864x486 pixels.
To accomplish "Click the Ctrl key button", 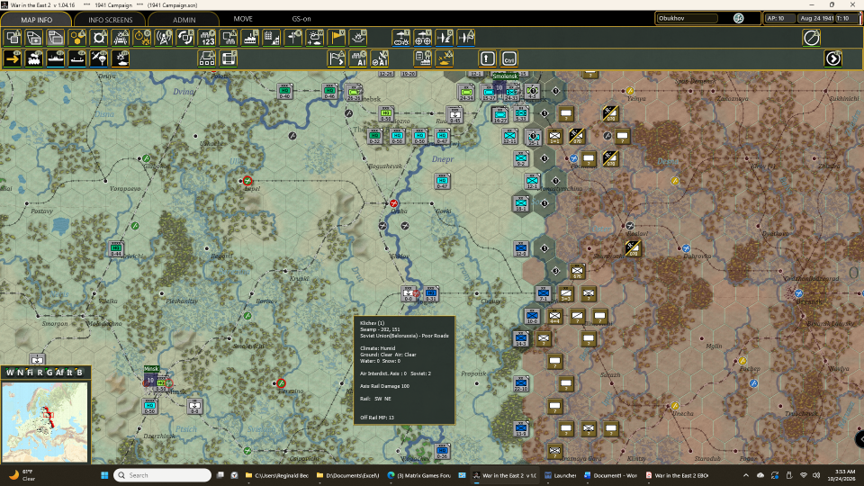I will point(509,58).
